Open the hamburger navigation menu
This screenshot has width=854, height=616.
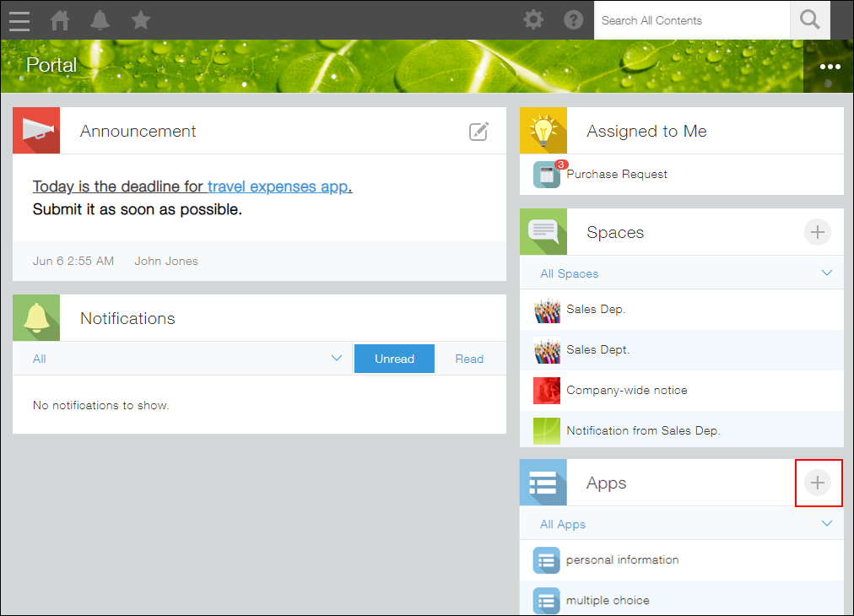coord(19,19)
